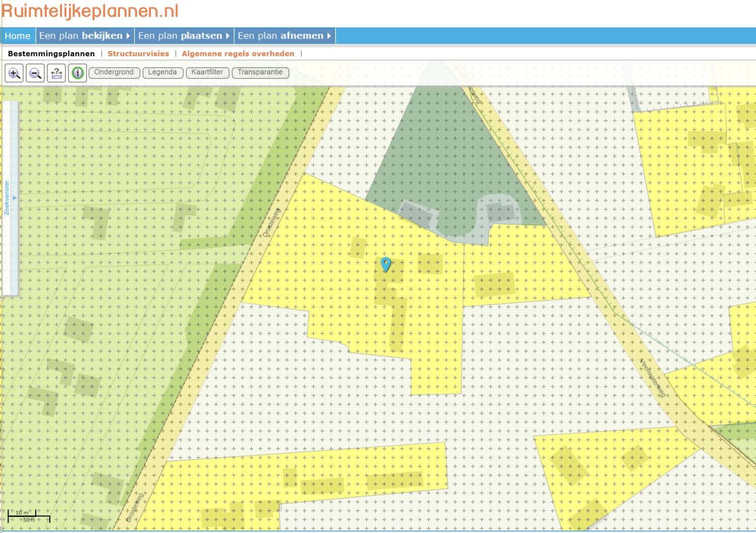Show the Legenda panel
The image size is (756, 533).
click(x=163, y=72)
